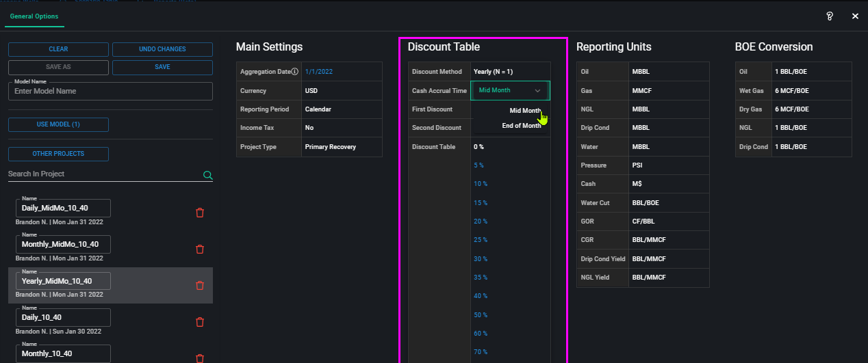This screenshot has width=868, height=363.
Task: Switch to the General Options tab
Action: [x=34, y=16]
